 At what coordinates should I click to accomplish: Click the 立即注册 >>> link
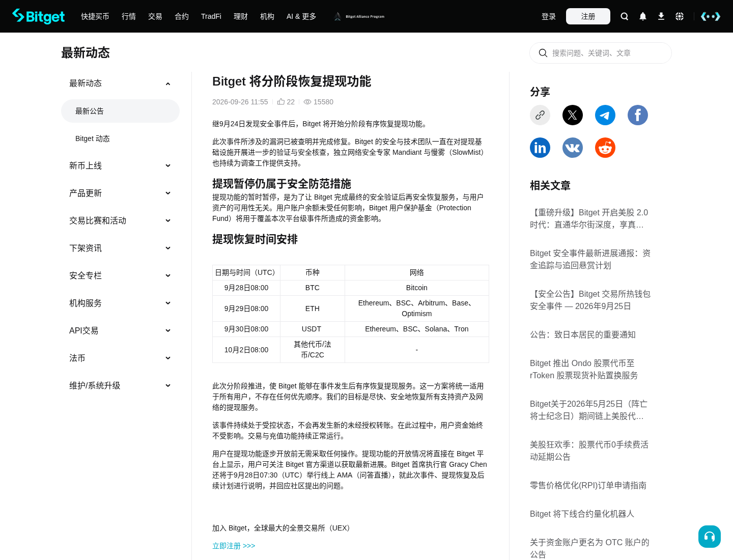coord(234,546)
